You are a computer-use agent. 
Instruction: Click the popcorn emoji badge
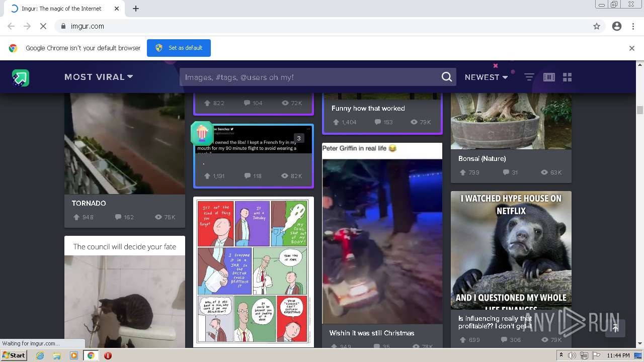202,133
